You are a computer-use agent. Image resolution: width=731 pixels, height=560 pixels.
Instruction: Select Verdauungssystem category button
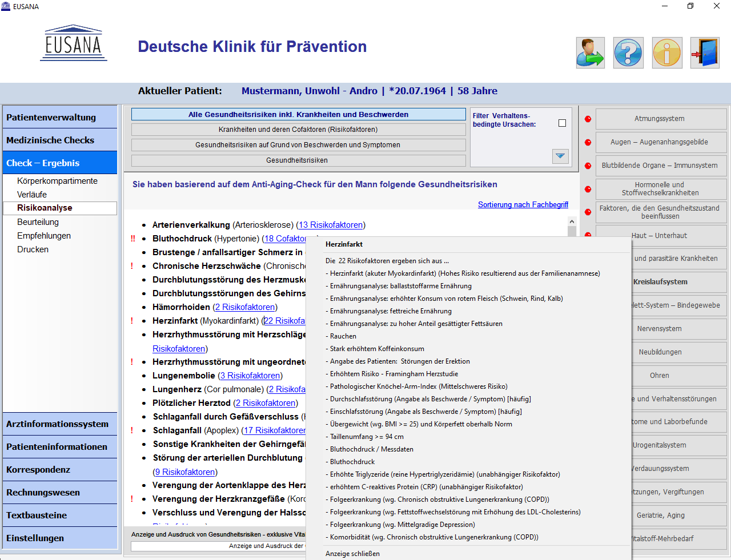(x=678, y=469)
